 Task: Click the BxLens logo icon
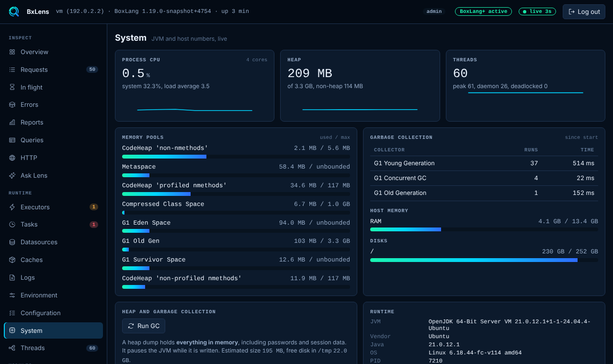coord(14,11)
